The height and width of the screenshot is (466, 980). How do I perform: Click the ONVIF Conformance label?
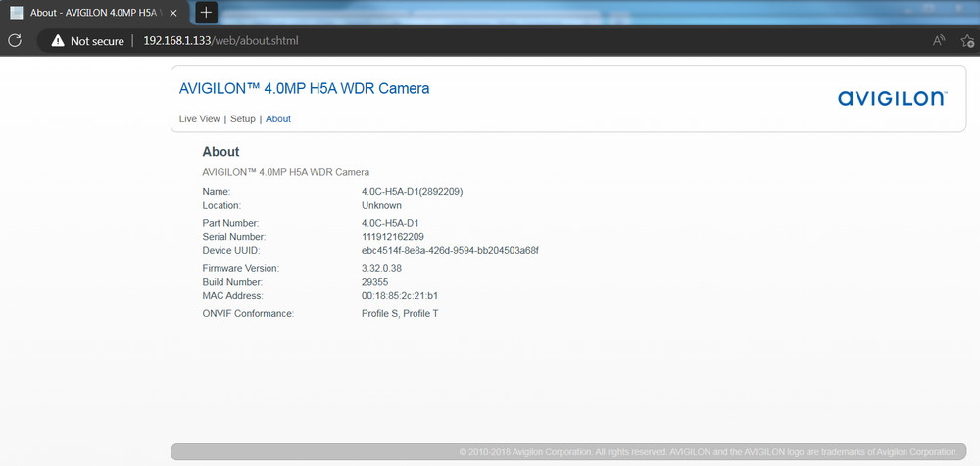pyautogui.click(x=248, y=313)
